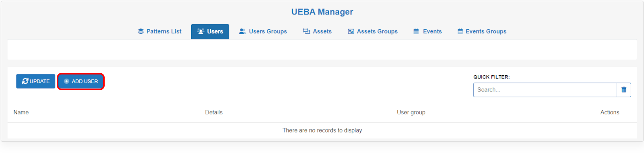
Task: Click the plus icon on ADD USER
Action: pos(67,81)
